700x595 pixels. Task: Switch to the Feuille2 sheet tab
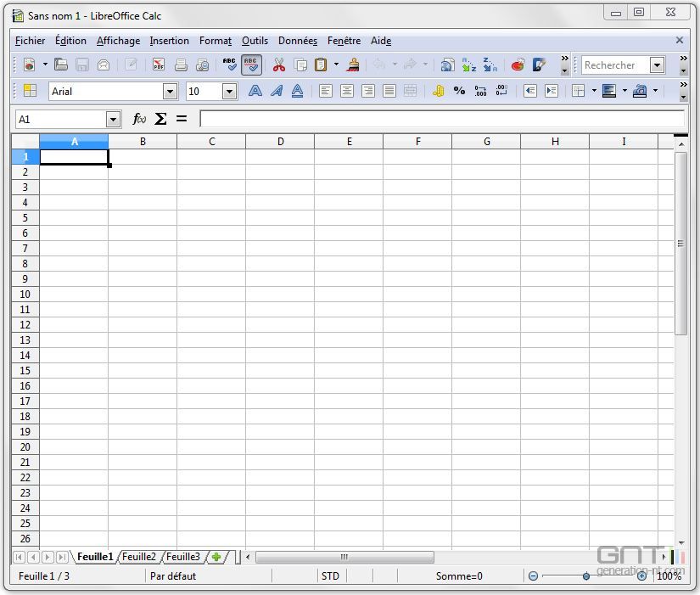click(x=139, y=557)
